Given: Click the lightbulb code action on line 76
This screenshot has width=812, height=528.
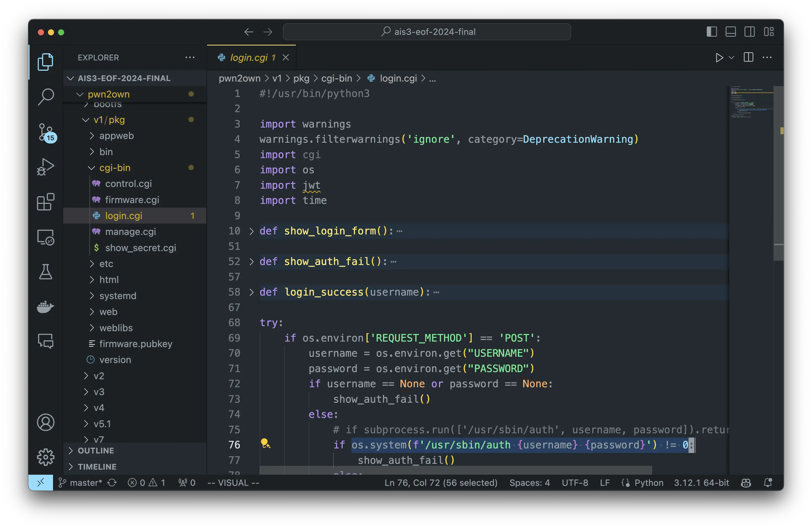Looking at the screenshot, I should point(265,444).
